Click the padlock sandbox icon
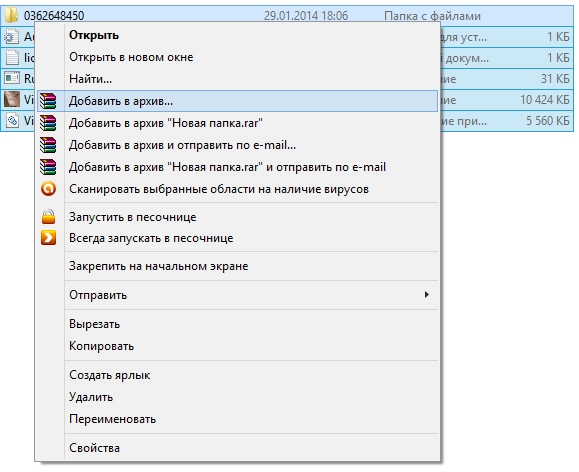 (x=48, y=217)
